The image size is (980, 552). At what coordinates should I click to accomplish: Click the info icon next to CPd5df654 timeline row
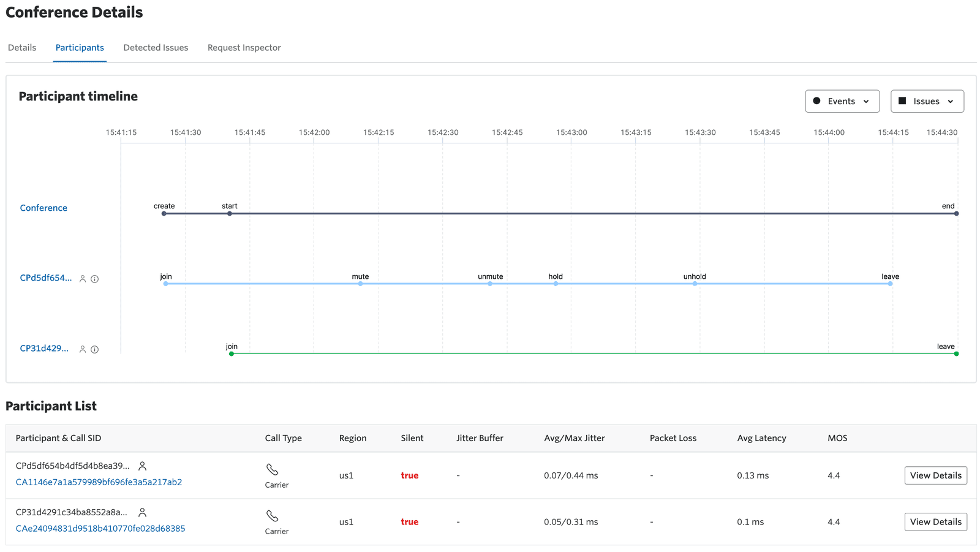click(95, 278)
